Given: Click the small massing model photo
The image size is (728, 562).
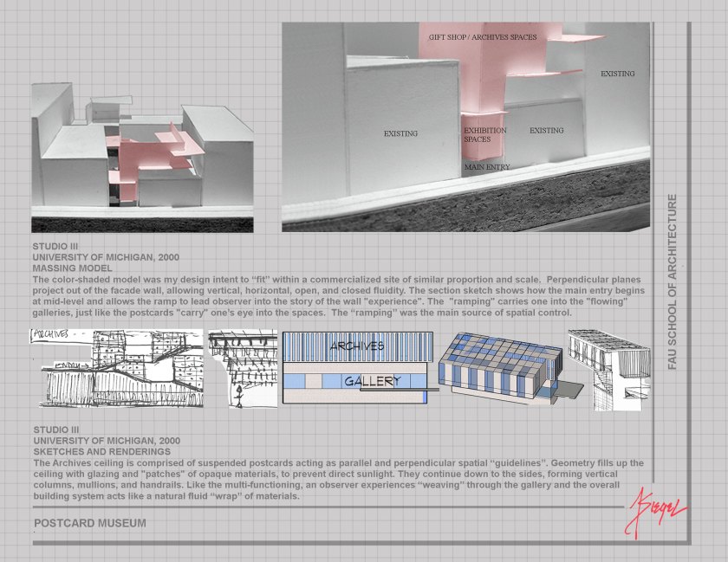Looking at the screenshot, I should point(142,158).
